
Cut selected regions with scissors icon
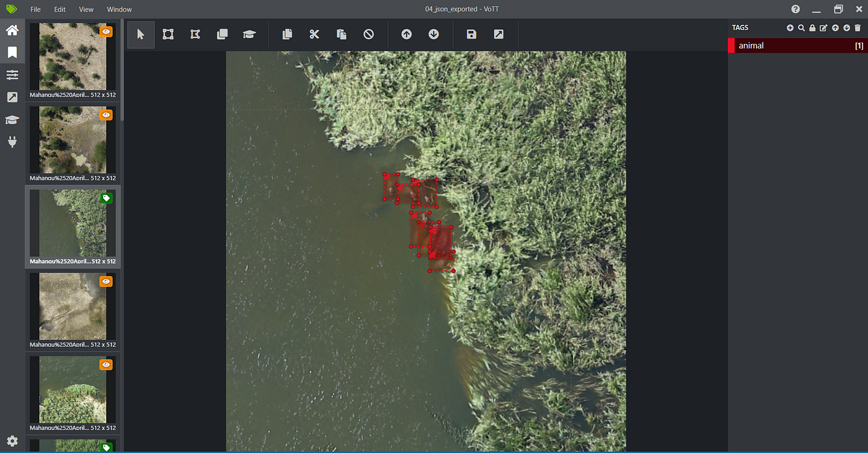click(314, 34)
